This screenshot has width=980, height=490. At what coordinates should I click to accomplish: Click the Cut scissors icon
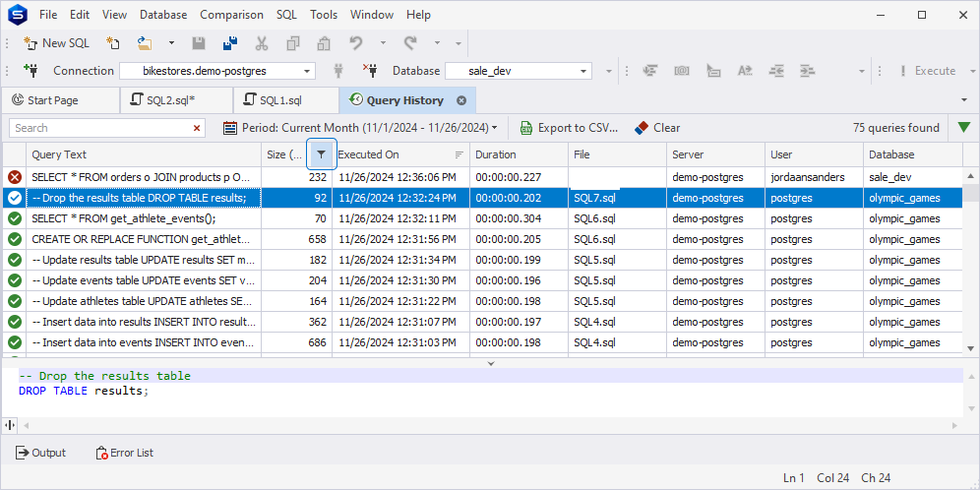[262, 43]
